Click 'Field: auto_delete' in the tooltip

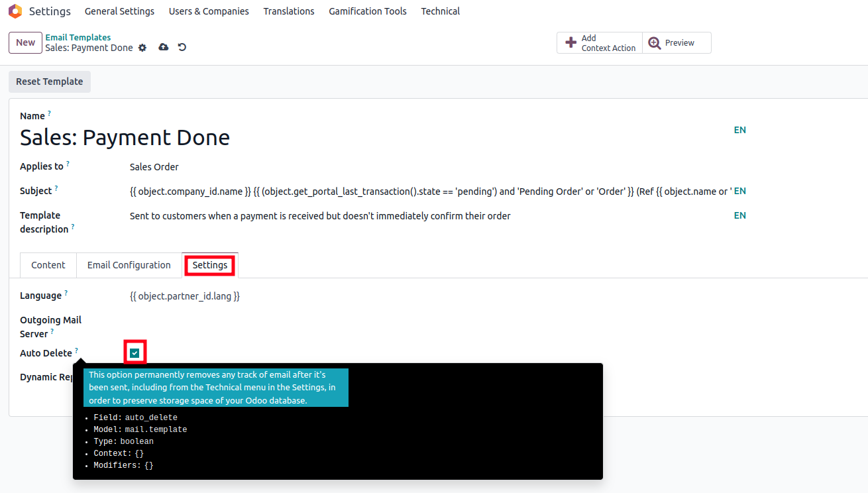pyautogui.click(x=135, y=417)
